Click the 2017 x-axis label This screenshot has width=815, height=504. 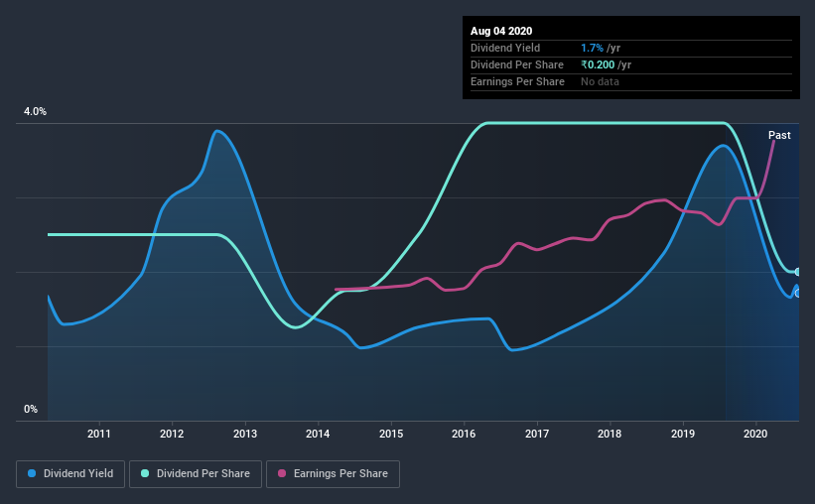[537, 434]
